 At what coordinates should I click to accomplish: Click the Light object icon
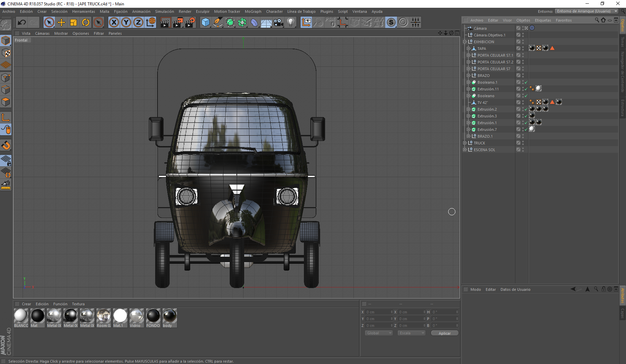pyautogui.click(x=290, y=23)
